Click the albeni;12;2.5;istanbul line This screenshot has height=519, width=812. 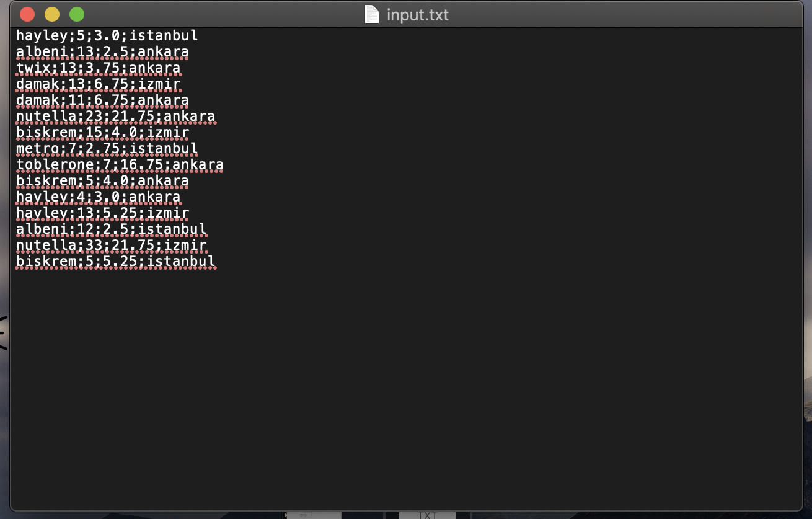[x=112, y=229]
